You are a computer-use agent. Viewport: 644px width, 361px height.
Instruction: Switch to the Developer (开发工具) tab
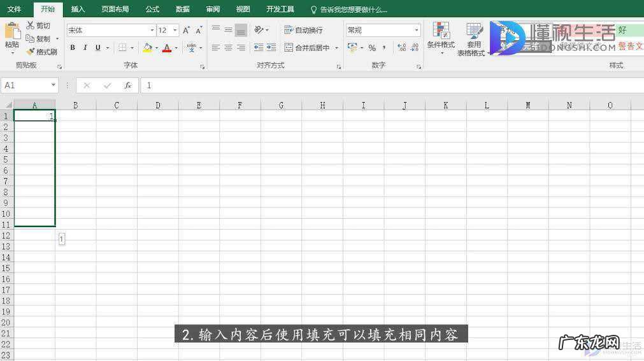click(x=280, y=9)
